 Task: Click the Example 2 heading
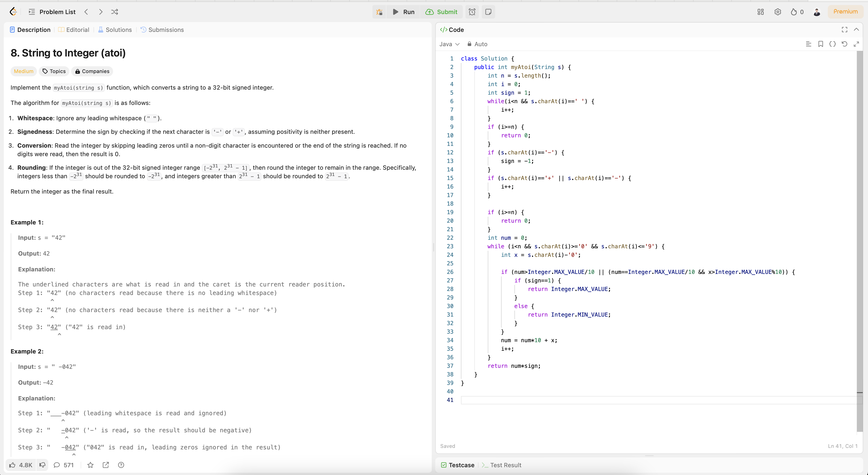(27, 351)
